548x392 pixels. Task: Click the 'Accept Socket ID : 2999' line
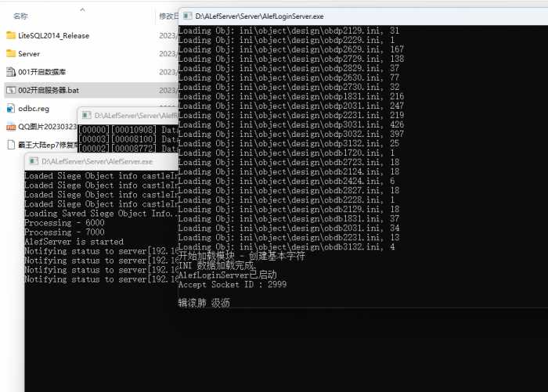(233, 284)
